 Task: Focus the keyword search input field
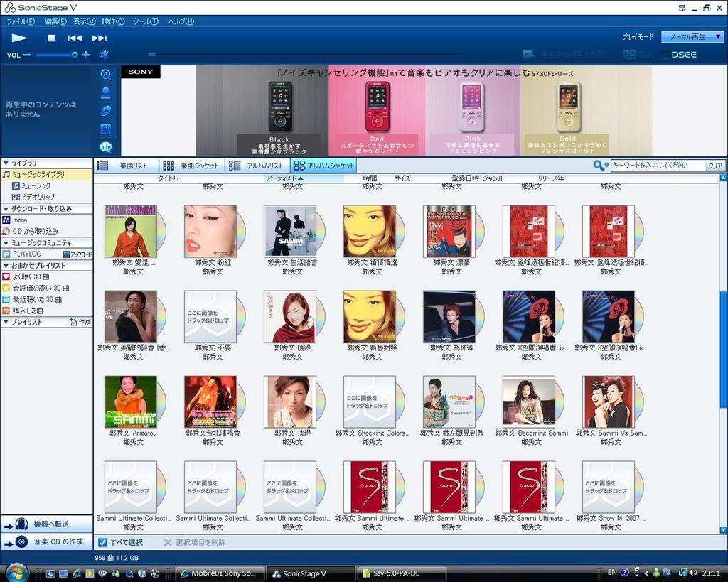[x=658, y=166]
